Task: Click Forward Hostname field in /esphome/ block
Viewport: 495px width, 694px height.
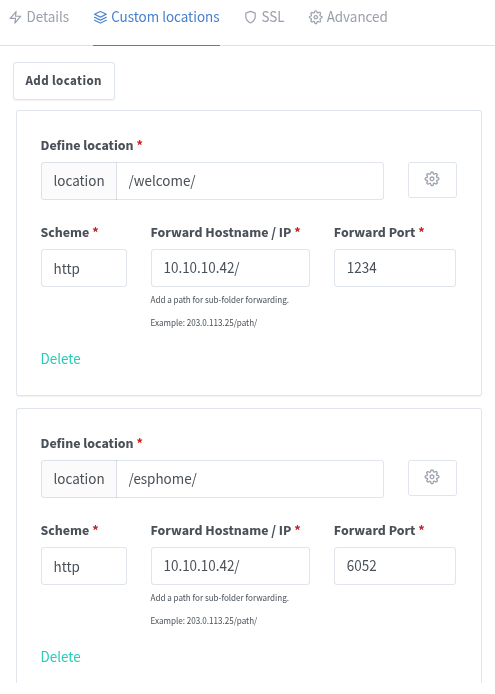Action: pyautogui.click(x=230, y=566)
